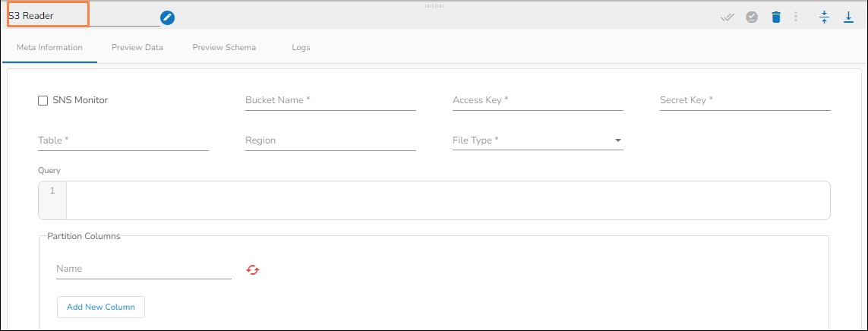Image resolution: width=868 pixels, height=331 pixels.
Task: Focus the Bucket Name input field
Action: click(330, 101)
